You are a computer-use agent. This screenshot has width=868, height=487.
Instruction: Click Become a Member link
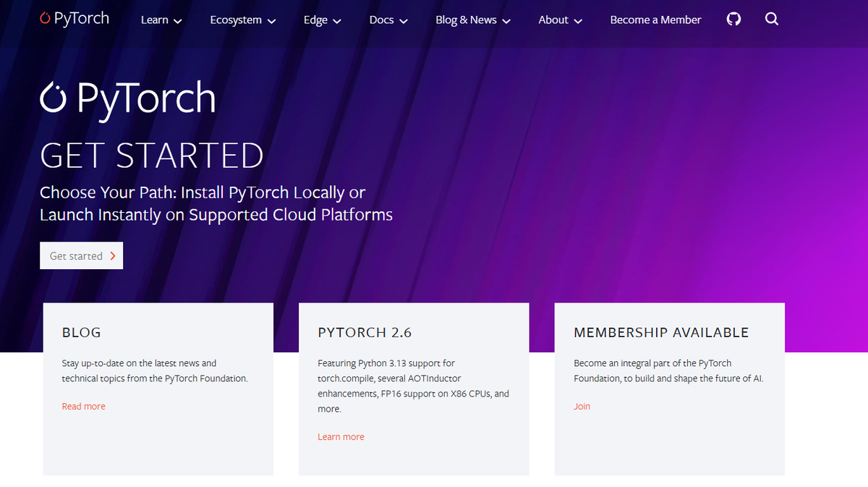pos(655,20)
